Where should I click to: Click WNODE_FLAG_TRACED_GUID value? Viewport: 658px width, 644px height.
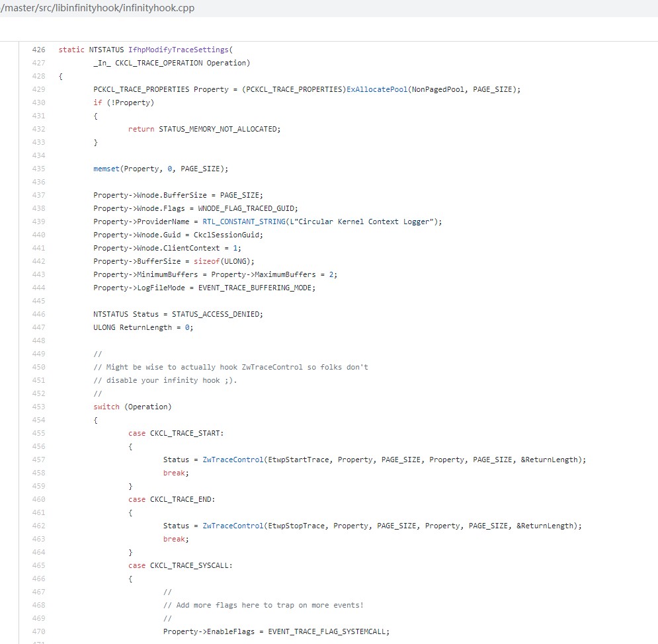point(245,208)
